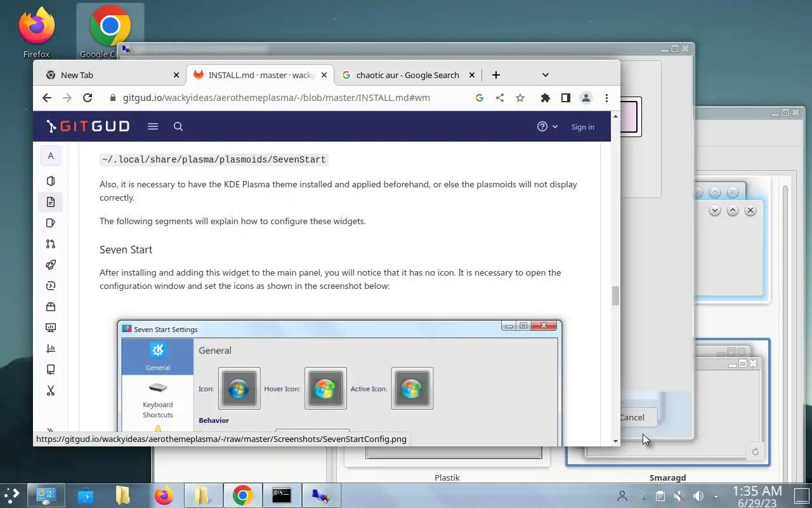Go forward in Chrome
Screen dimensions: 812x508
click(x=67, y=98)
